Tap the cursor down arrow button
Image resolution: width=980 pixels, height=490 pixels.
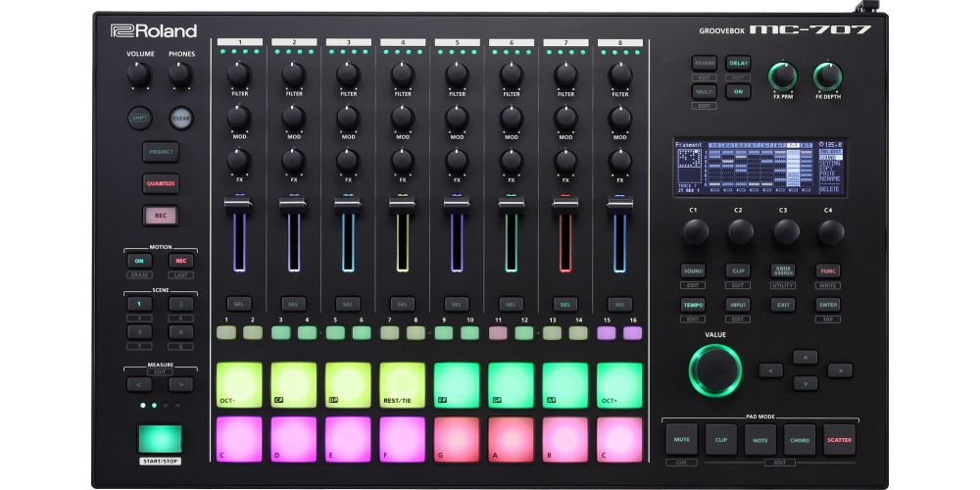805,383
